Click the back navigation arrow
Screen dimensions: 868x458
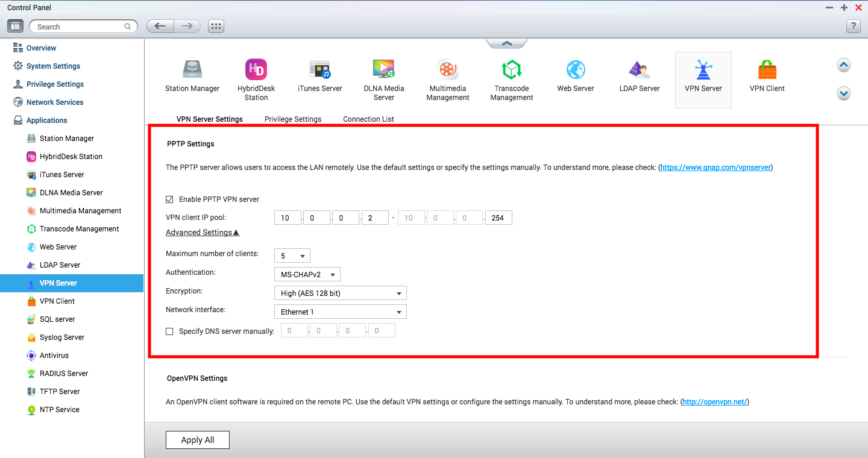point(160,27)
